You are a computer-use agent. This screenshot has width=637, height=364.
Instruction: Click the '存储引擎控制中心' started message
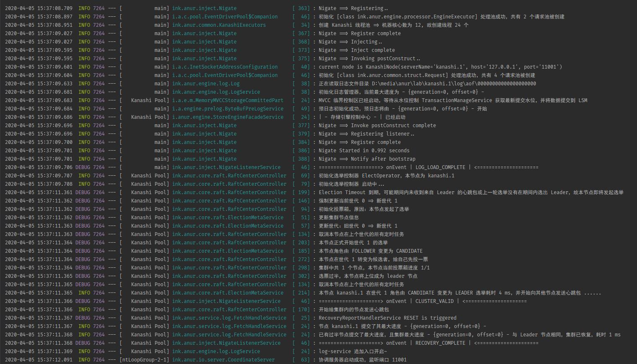click(x=362, y=117)
